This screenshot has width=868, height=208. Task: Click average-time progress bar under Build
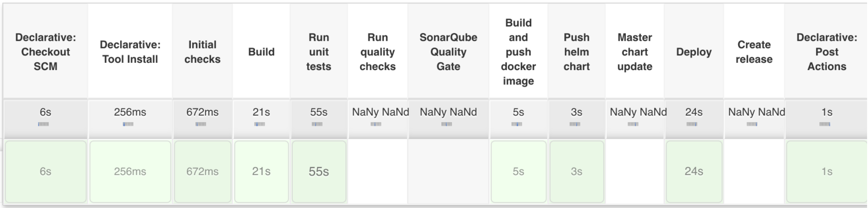[260, 124]
